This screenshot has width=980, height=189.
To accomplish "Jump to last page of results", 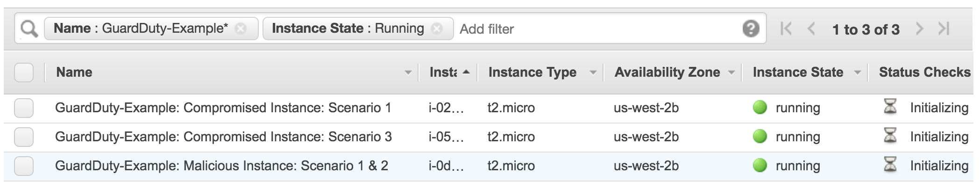I will click(x=944, y=29).
